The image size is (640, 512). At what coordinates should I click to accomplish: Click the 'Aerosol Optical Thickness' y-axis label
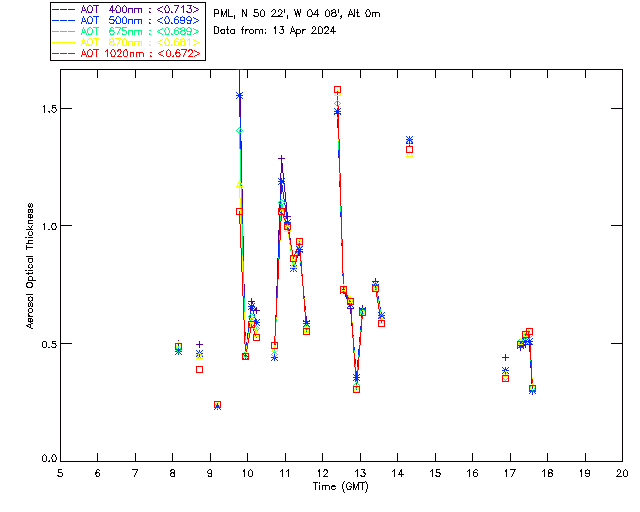[30, 266]
